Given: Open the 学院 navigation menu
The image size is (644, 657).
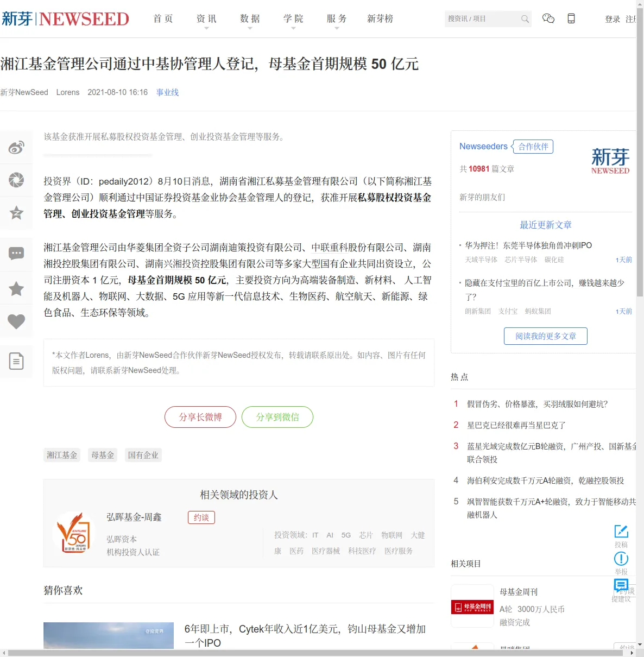Looking at the screenshot, I should (x=293, y=19).
